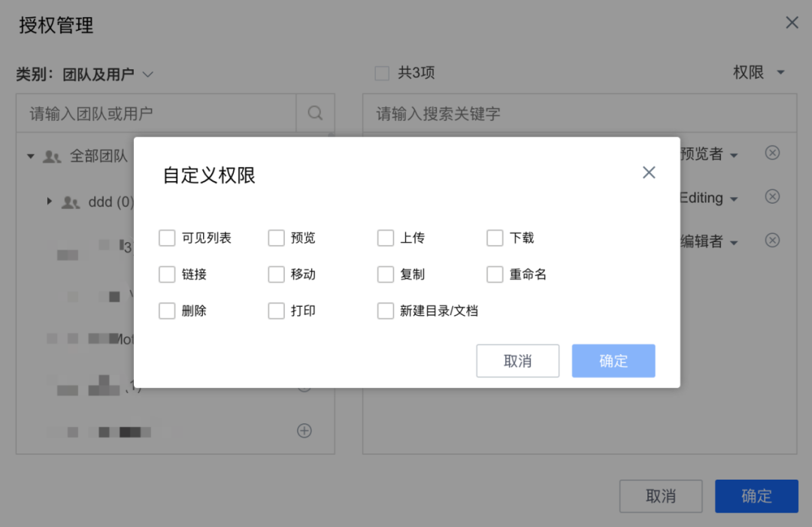Screen dimensions: 812x527
Task: Click 取消 in the custom permission dialog
Action: coord(517,361)
